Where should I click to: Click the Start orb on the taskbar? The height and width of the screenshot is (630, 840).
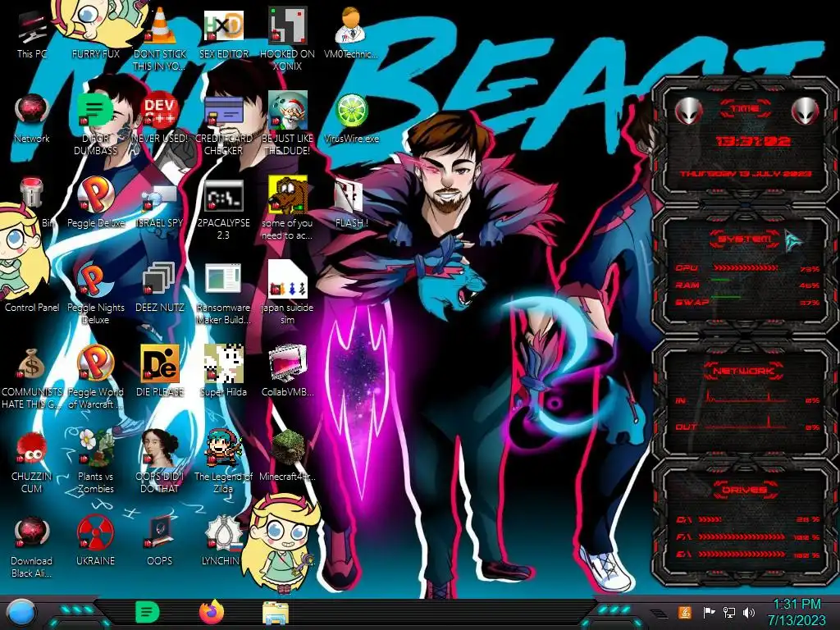pyautogui.click(x=21, y=614)
